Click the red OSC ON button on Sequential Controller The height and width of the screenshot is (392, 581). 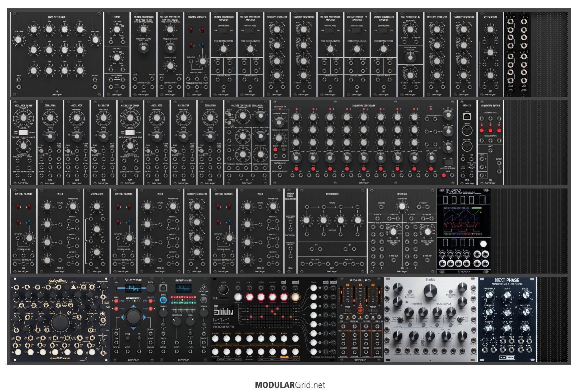pos(275,149)
